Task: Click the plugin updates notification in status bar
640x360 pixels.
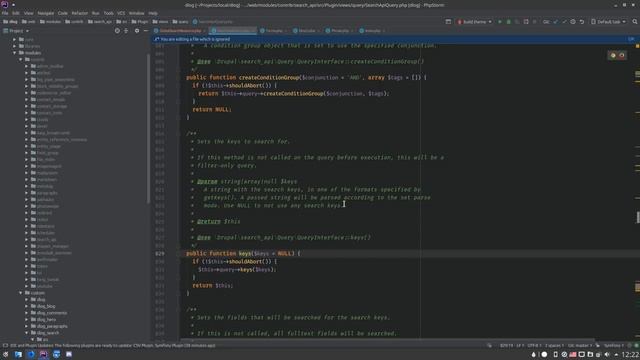Action: [x=112, y=345]
